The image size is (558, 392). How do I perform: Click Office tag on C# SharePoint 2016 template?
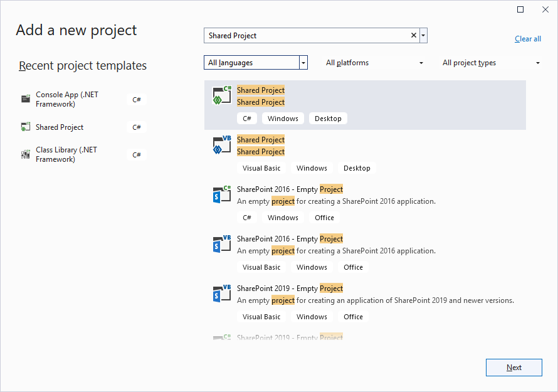point(325,218)
